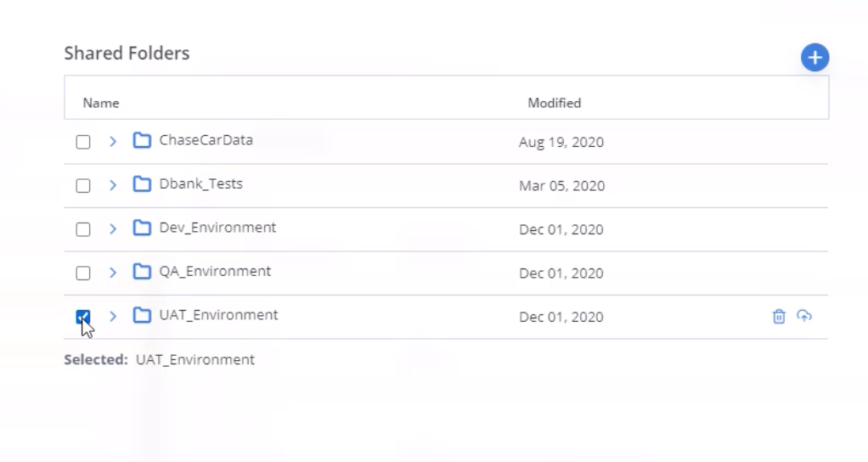The image size is (868, 462).
Task: Click the blue plus add folder button
Action: point(814,57)
